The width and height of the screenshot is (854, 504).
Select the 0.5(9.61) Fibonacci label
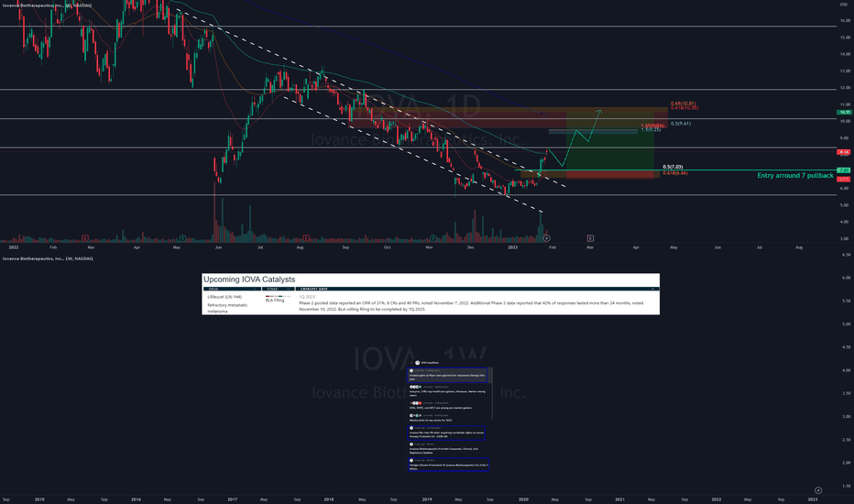coord(681,124)
